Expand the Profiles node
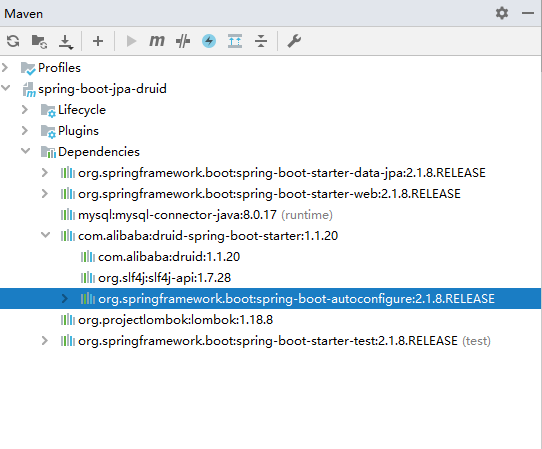This screenshot has height=449, width=542. tap(5, 67)
